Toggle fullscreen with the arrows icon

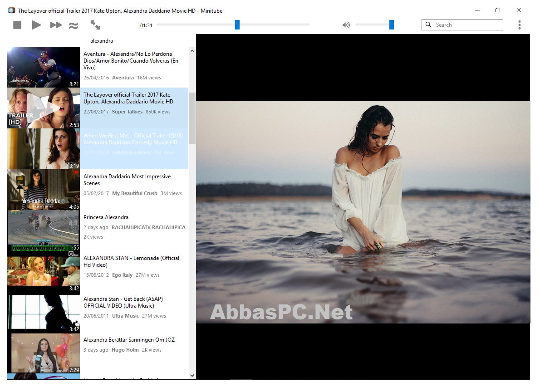tap(95, 25)
